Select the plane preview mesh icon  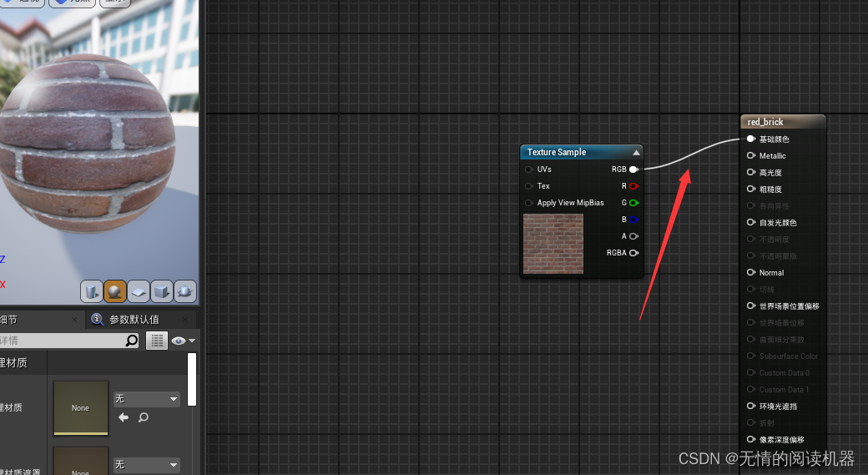(x=139, y=291)
